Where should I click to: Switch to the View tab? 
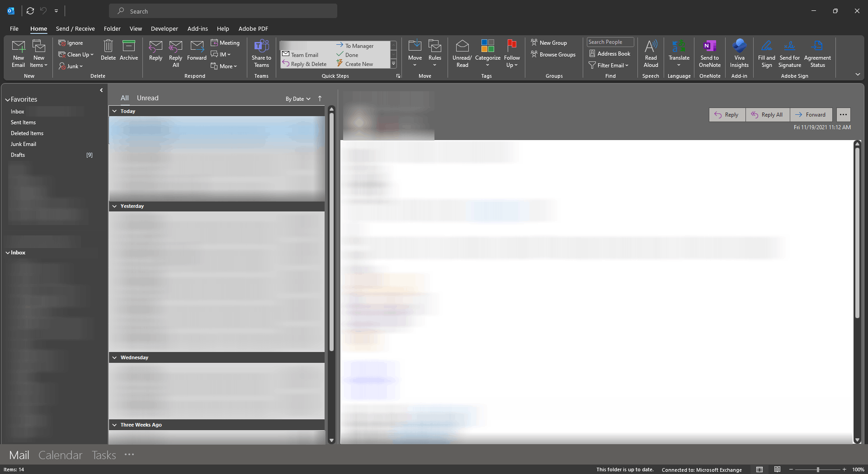tap(136, 28)
